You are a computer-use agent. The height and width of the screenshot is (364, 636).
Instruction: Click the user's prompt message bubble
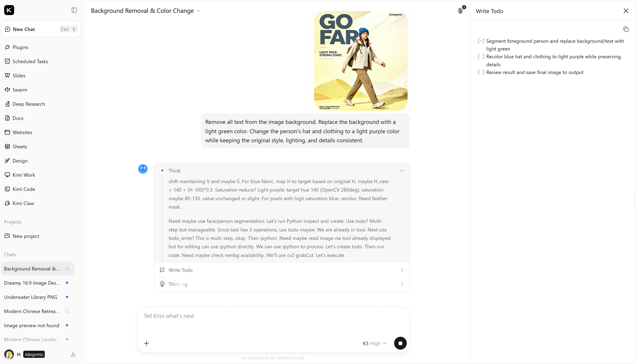point(305,131)
